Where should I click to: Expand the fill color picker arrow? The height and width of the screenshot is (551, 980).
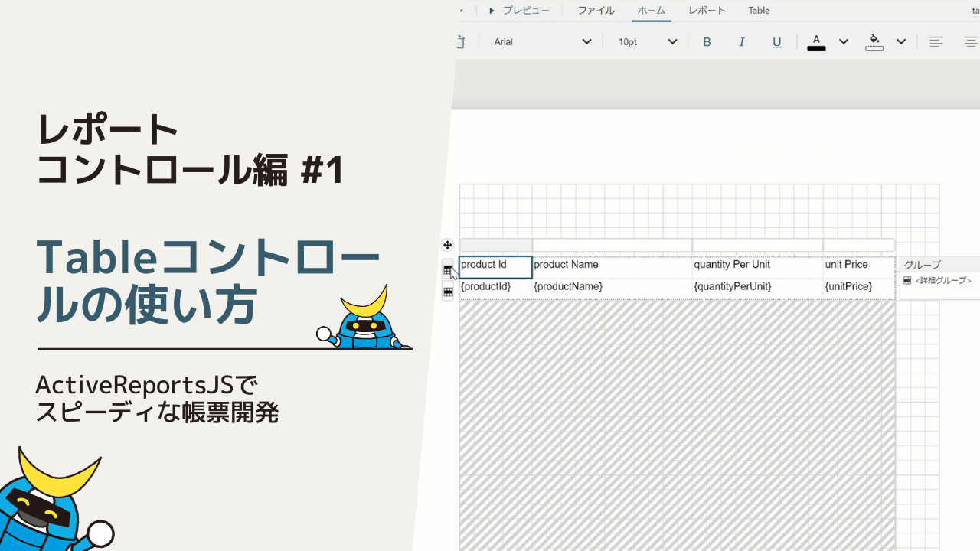901,42
